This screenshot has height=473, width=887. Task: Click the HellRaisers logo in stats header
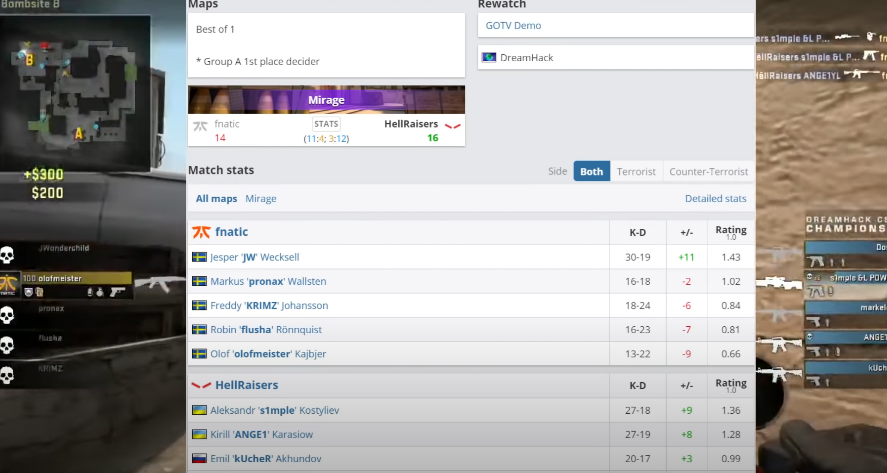(201, 385)
